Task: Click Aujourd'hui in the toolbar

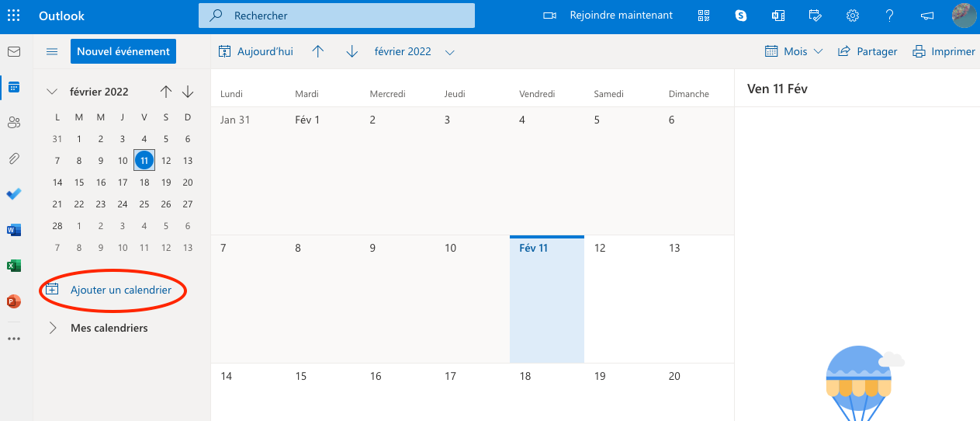Action: [x=256, y=52]
